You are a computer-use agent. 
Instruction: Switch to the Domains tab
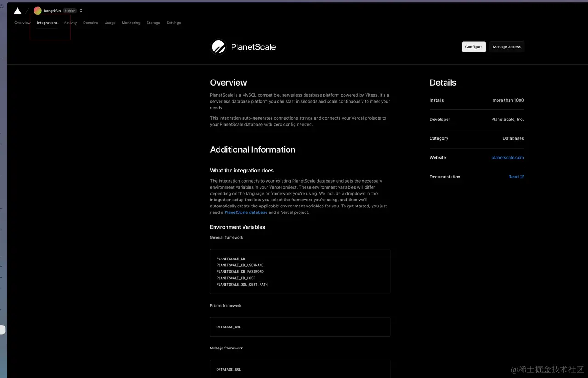click(x=90, y=23)
